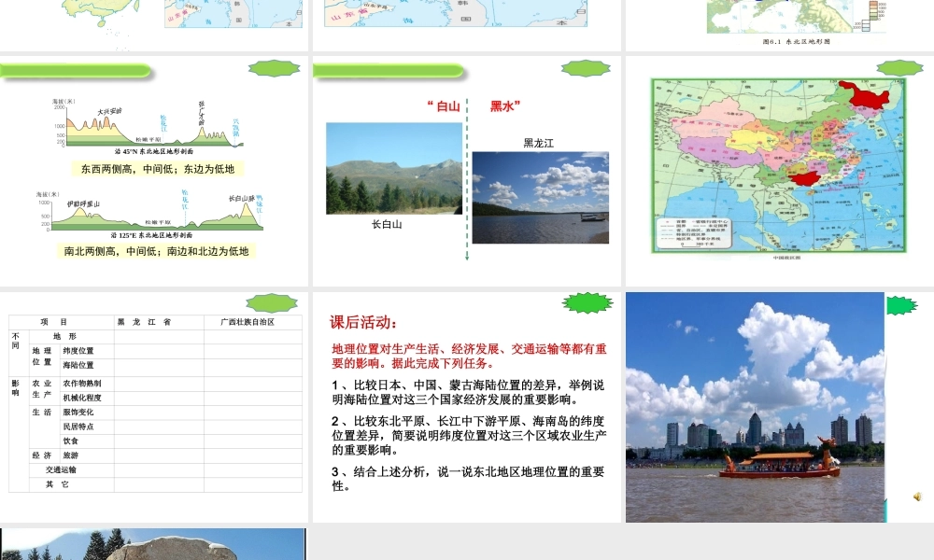Viewport: 934px width, 560px height.
Task: Click the speaker audio icon on photo slide
Action: coord(917,497)
